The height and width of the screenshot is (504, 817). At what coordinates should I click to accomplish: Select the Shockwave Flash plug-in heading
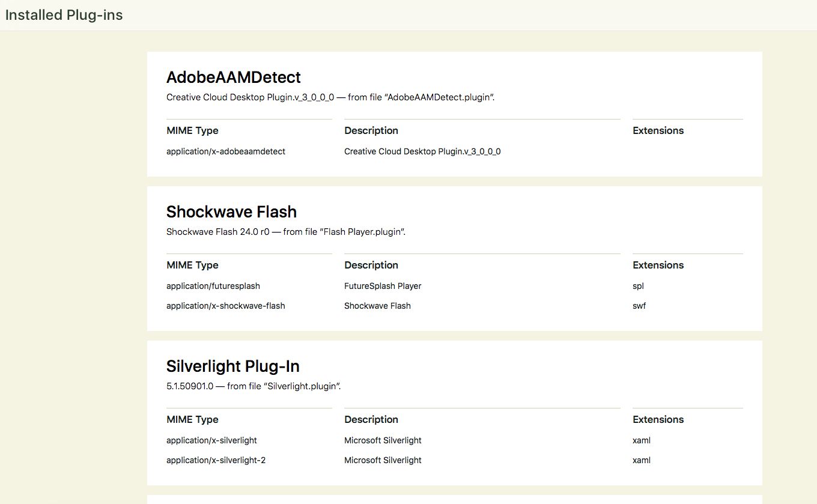coord(232,212)
